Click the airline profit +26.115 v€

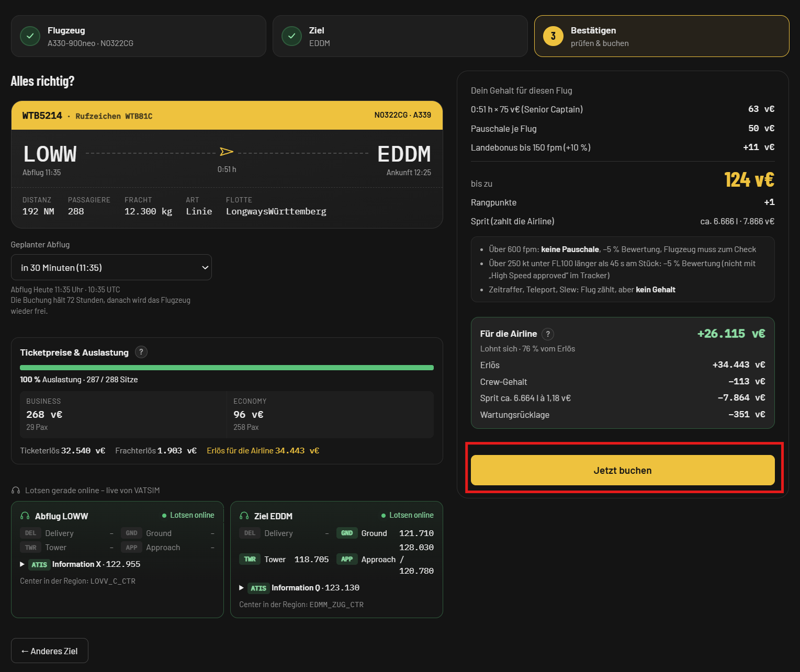tap(731, 334)
